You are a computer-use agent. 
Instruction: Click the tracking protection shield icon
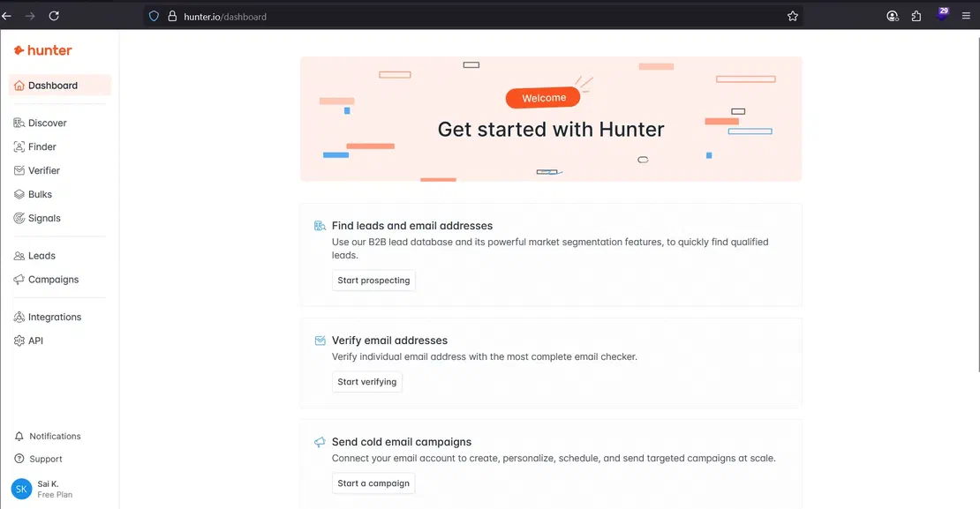154,16
